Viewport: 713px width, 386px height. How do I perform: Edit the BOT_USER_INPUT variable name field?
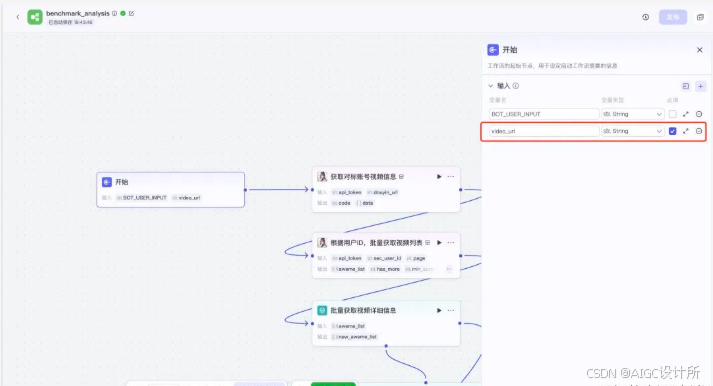[x=544, y=114]
